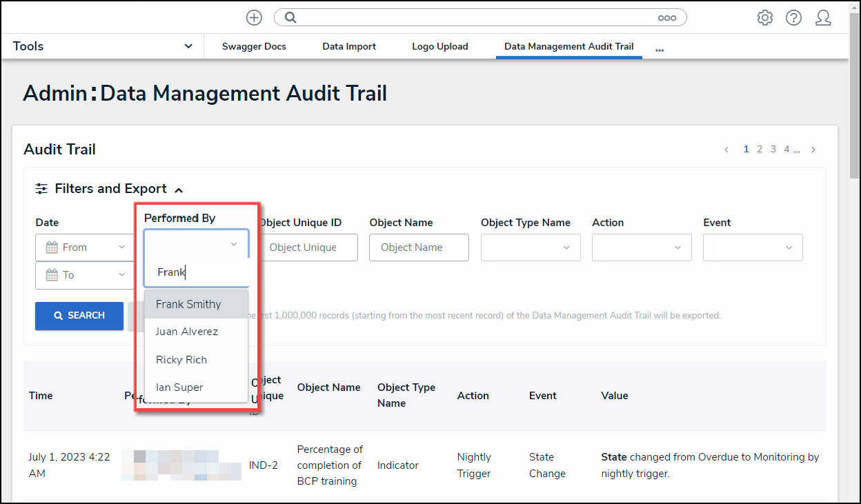Image resolution: width=861 pixels, height=504 pixels.
Task: Click the Nightly Trigger cell
Action: click(474, 465)
